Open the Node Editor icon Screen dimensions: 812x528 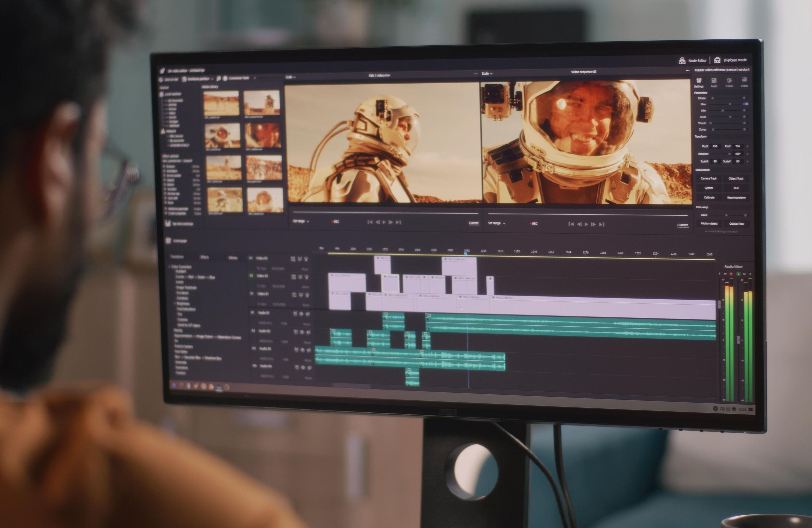coord(682,61)
